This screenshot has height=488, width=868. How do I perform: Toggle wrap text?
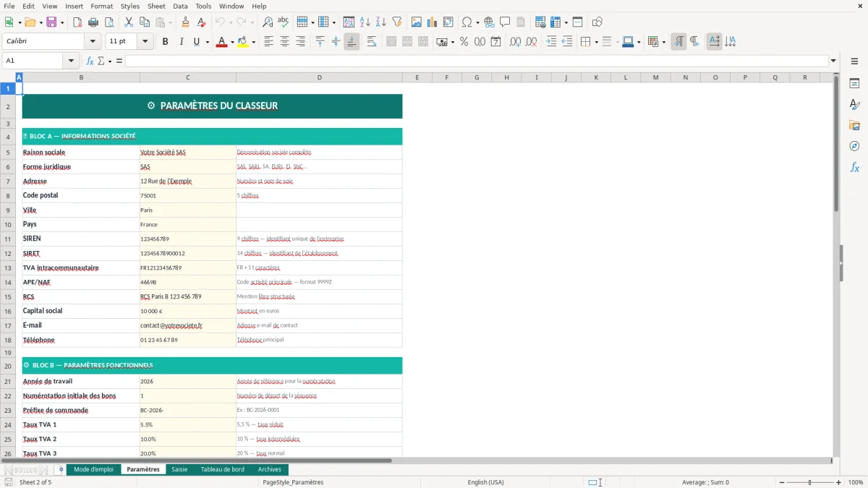(372, 42)
